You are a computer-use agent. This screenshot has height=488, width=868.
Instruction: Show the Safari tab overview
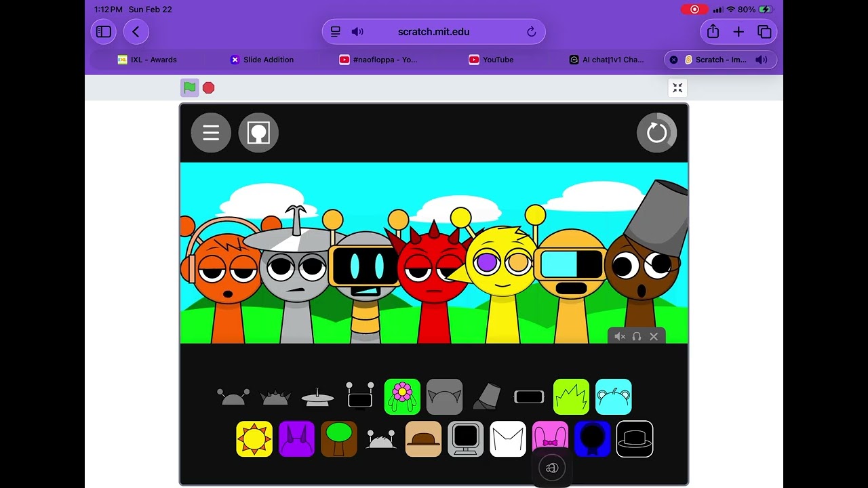(764, 32)
